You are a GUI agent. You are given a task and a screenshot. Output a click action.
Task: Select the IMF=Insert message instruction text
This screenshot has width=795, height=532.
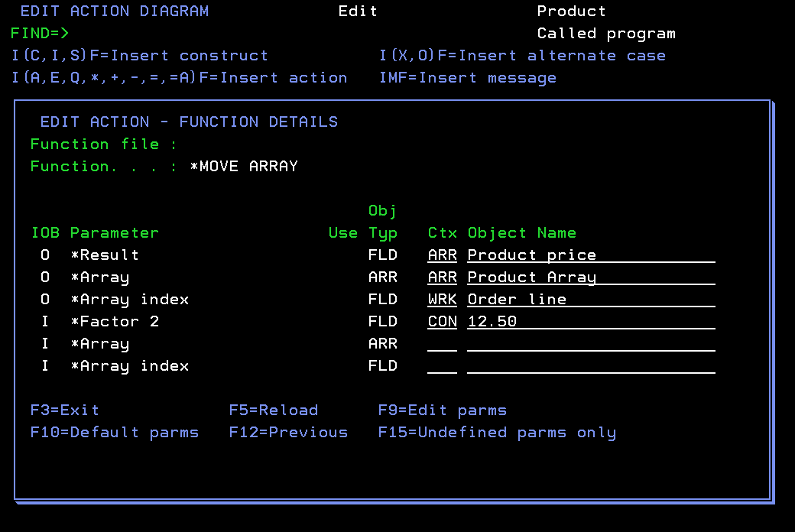click(x=468, y=77)
